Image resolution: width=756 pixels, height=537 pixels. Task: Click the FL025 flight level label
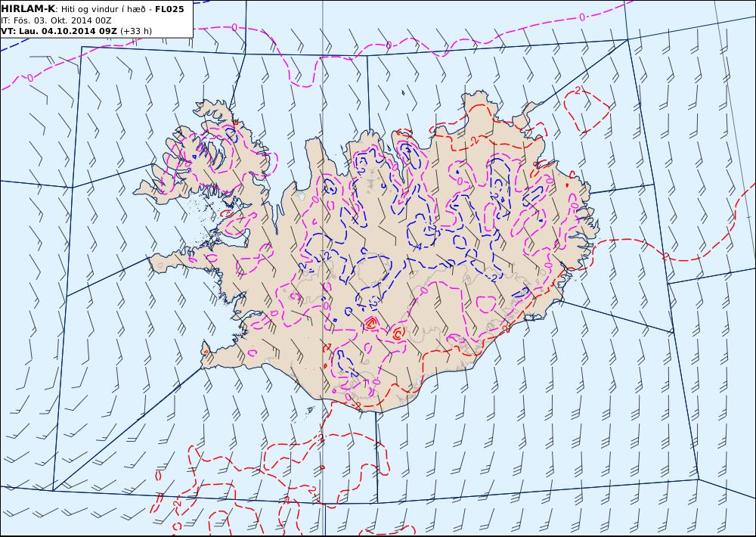(x=169, y=9)
